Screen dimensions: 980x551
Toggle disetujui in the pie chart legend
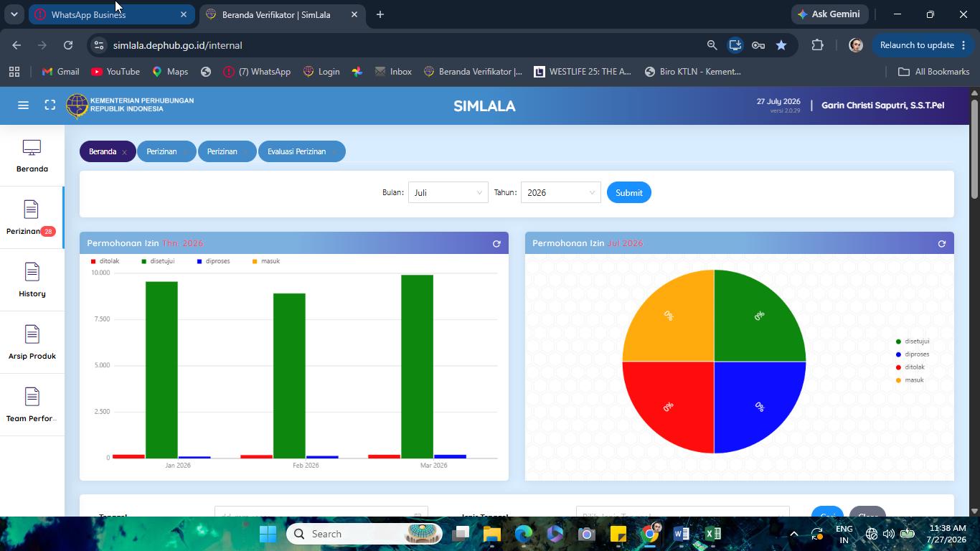(x=913, y=342)
